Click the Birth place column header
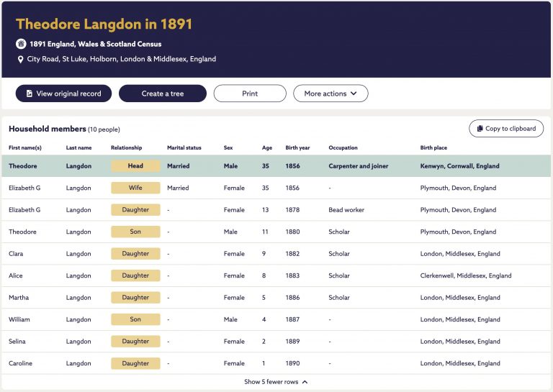Screen dimensions: 553x392 click(433, 147)
